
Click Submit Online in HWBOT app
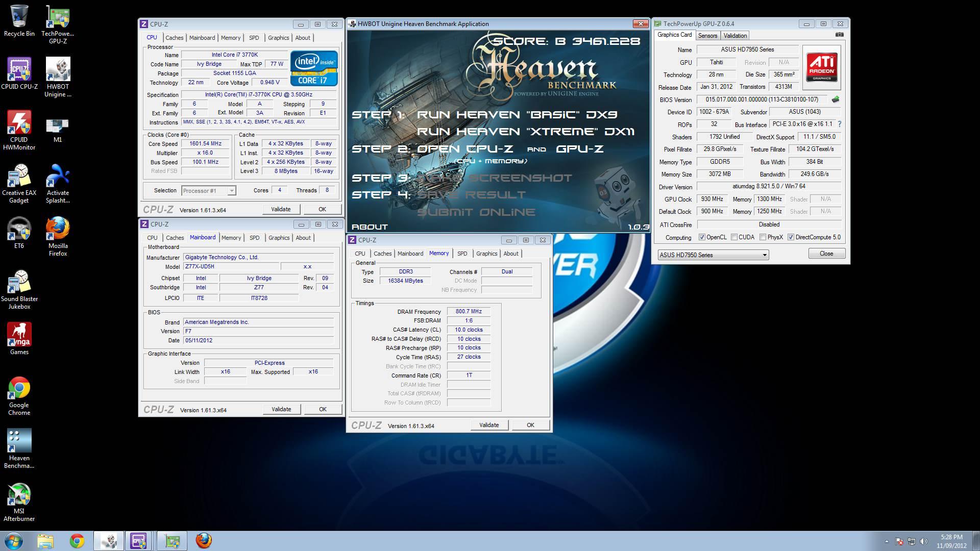[476, 212]
